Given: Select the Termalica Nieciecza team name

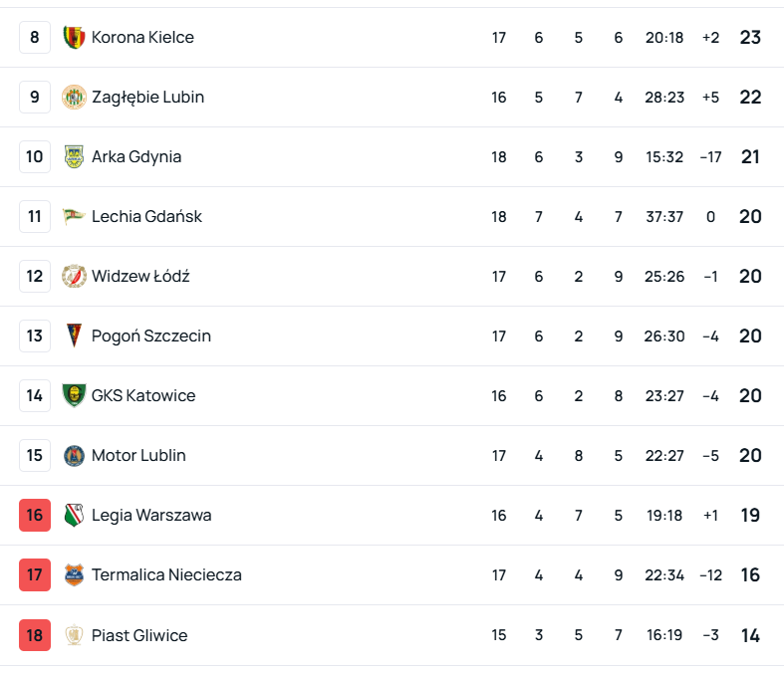Looking at the screenshot, I should pos(166,575).
